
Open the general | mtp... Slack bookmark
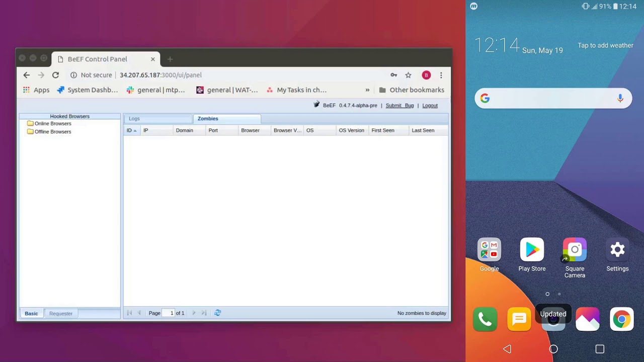coord(156,90)
